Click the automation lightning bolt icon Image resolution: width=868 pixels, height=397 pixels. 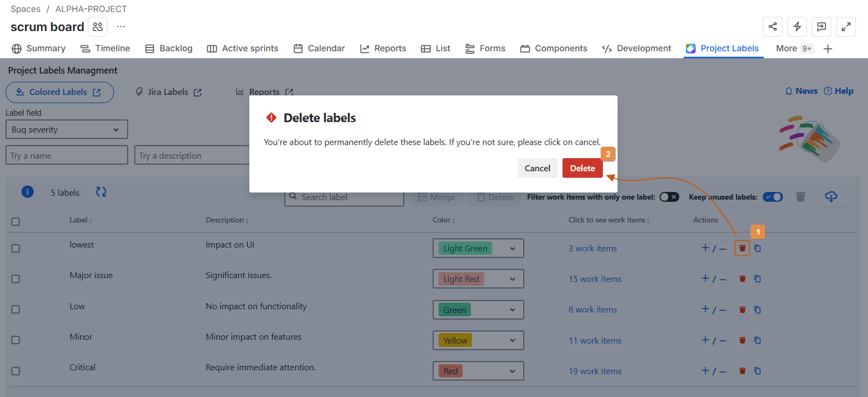(x=797, y=27)
